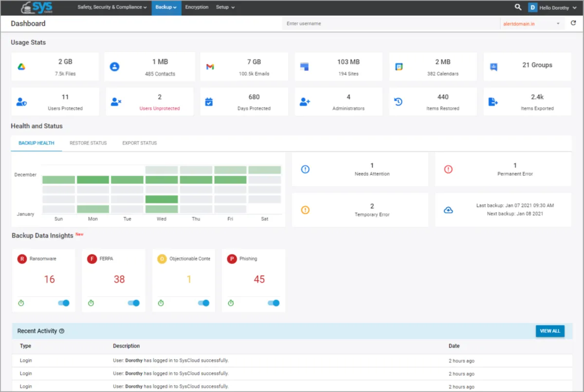Click the Permanent Error red alert icon
This screenshot has width=584, height=392.
448,169
